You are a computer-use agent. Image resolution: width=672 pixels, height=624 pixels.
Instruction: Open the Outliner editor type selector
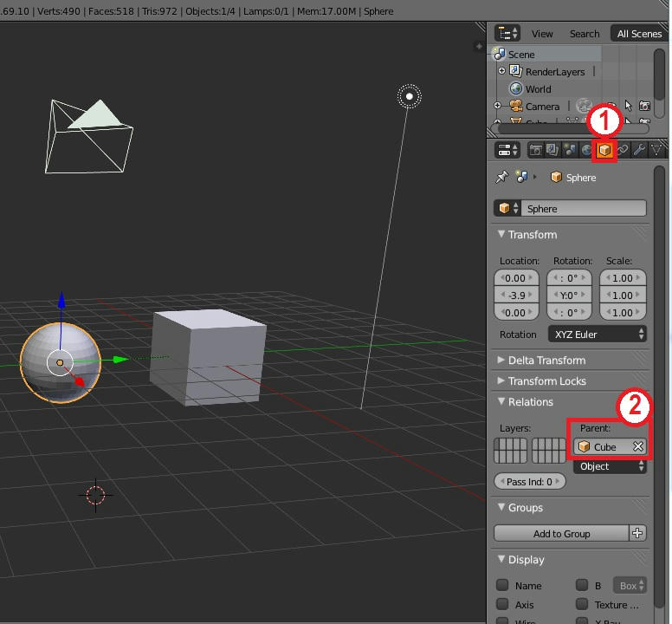tap(507, 33)
